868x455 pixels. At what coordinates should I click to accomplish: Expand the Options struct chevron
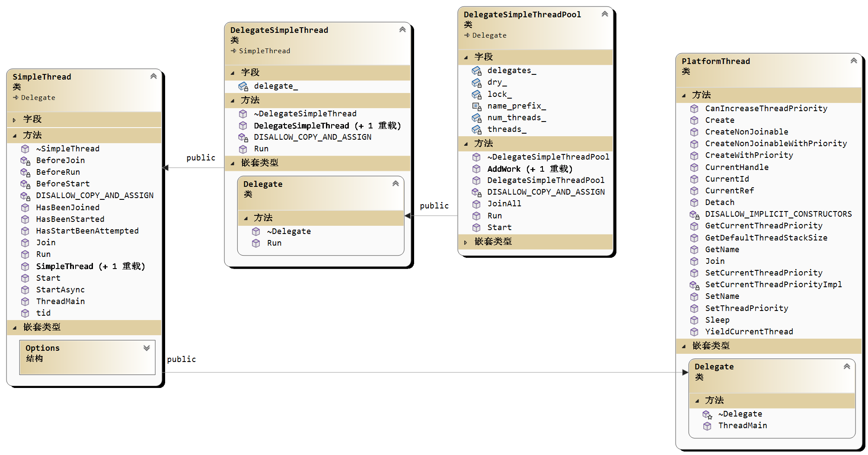tap(147, 348)
